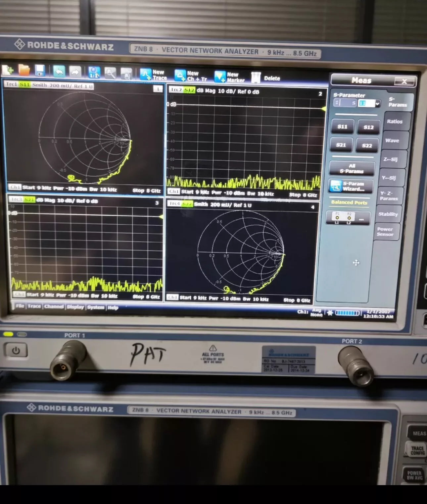Viewport: 427px width, 504px height.
Task: Open the S-Parameter index dropdown arrow
Action: point(377,104)
